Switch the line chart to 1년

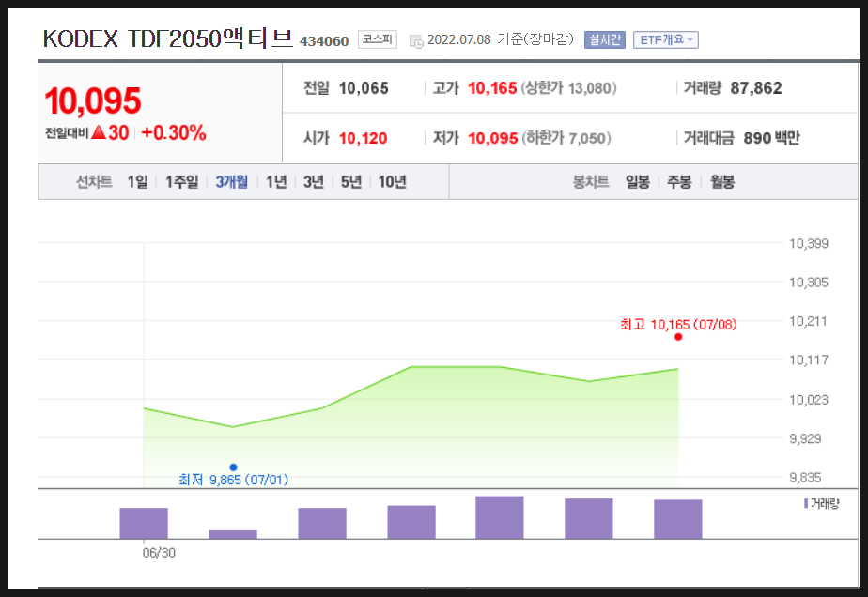(x=276, y=181)
